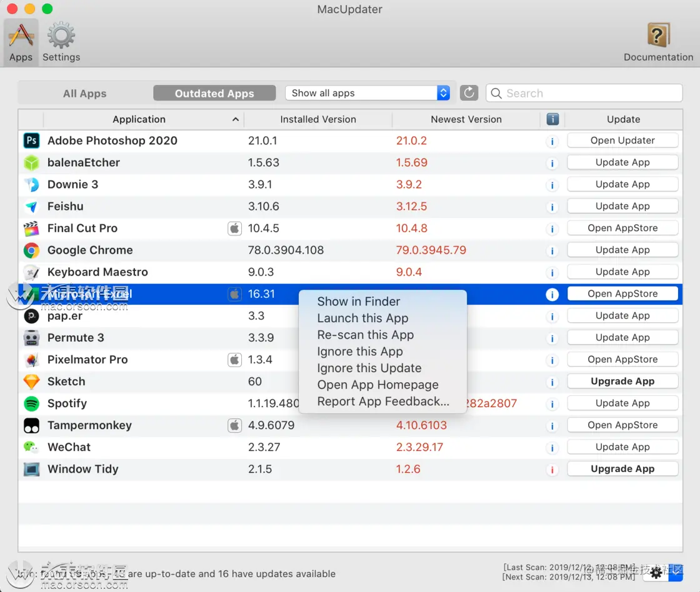
Task: Click Update App for Keyboard Maestro
Action: 622,272
